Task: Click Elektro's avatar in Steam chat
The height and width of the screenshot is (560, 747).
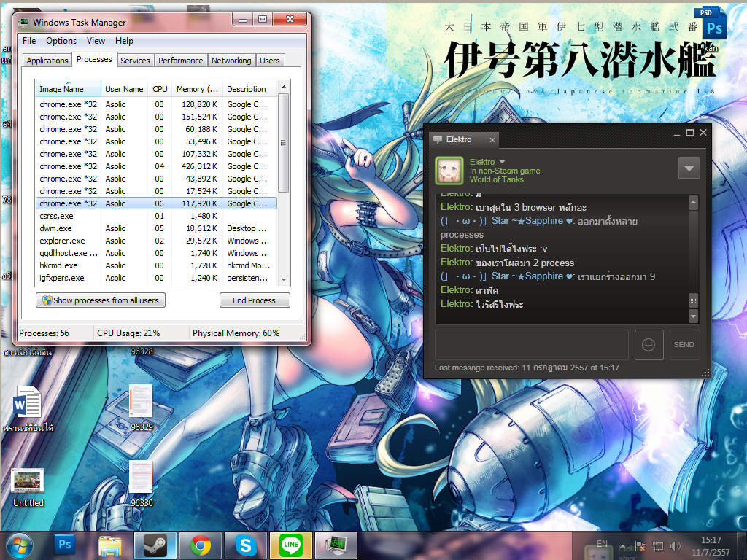Action: pyautogui.click(x=449, y=171)
